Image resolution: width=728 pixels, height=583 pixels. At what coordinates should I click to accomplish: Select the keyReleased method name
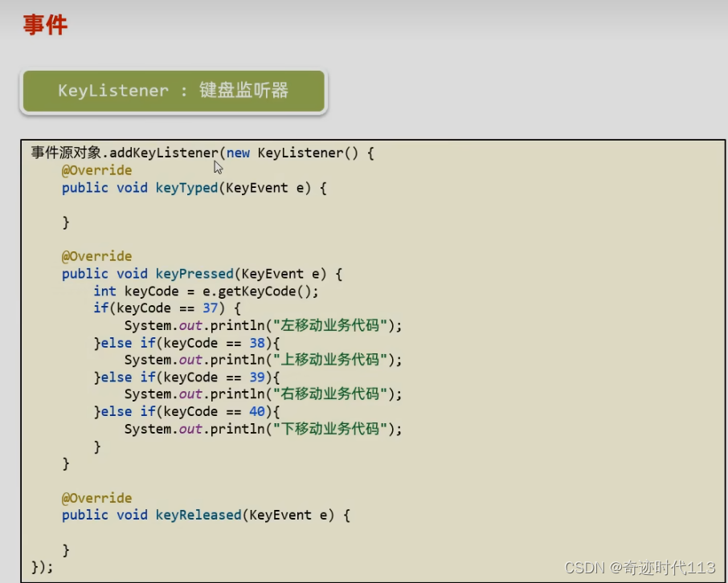(198, 515)
